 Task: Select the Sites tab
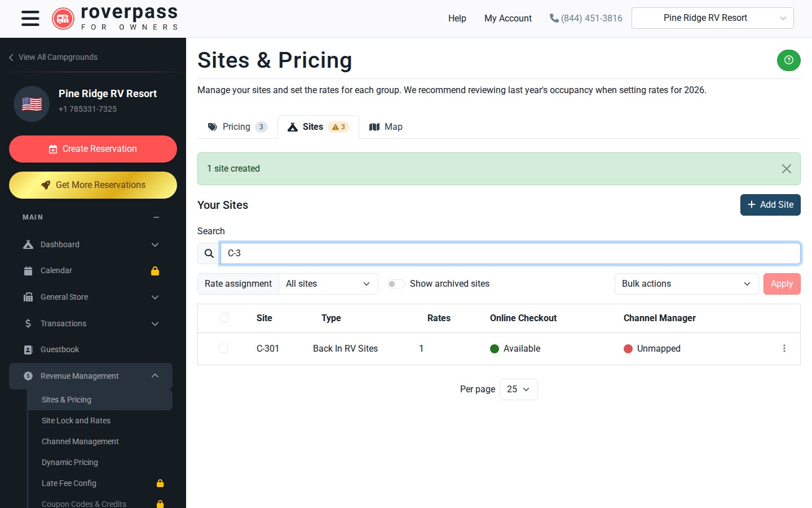coord(318,127)
